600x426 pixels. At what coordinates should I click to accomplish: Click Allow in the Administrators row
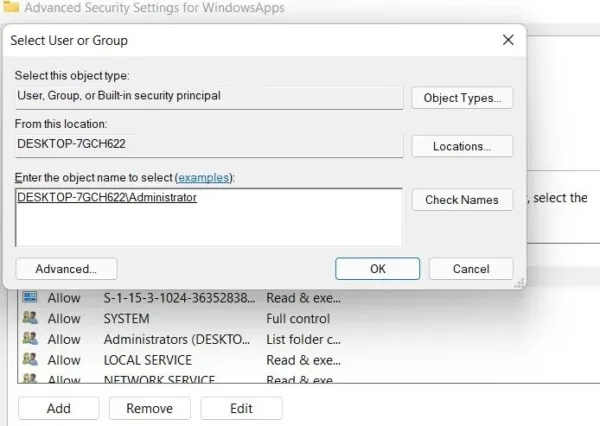[64, 339]
